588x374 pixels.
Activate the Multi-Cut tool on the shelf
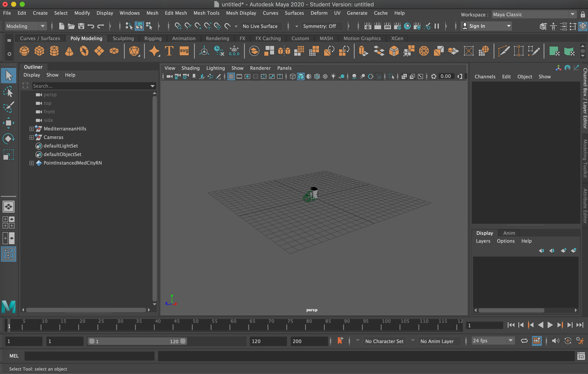tap(504, 51)
